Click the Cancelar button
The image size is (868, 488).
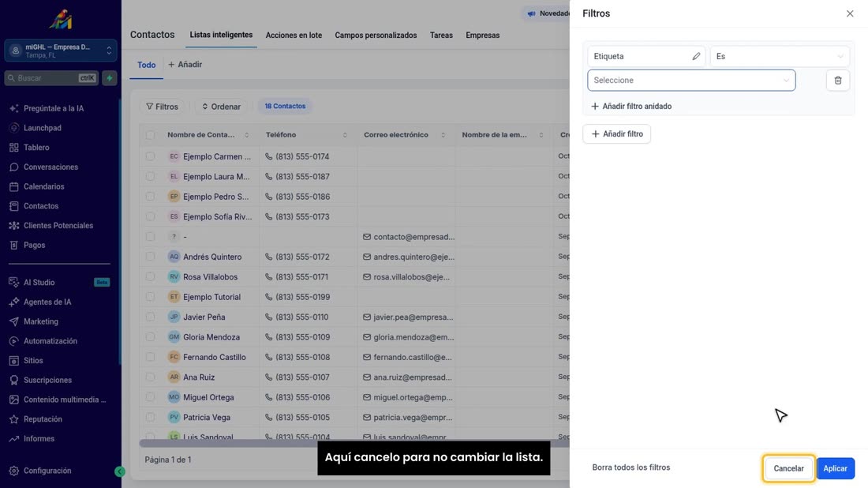click(x=788, y=468)
